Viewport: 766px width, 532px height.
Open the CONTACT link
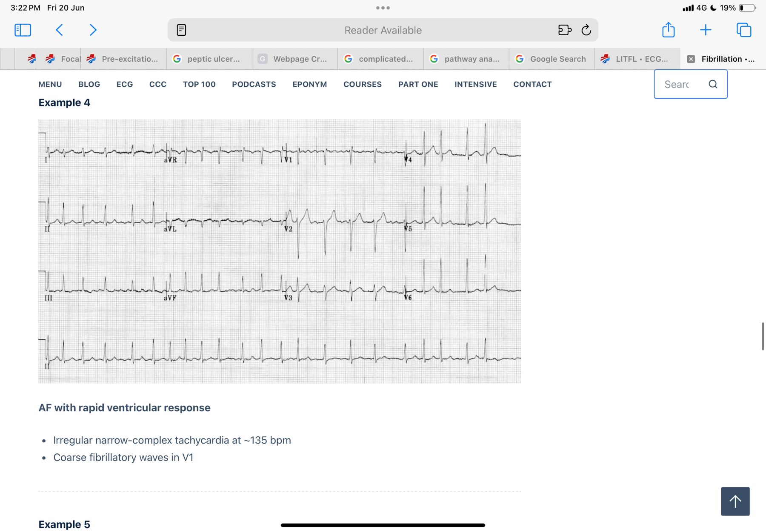click(532, 84)
